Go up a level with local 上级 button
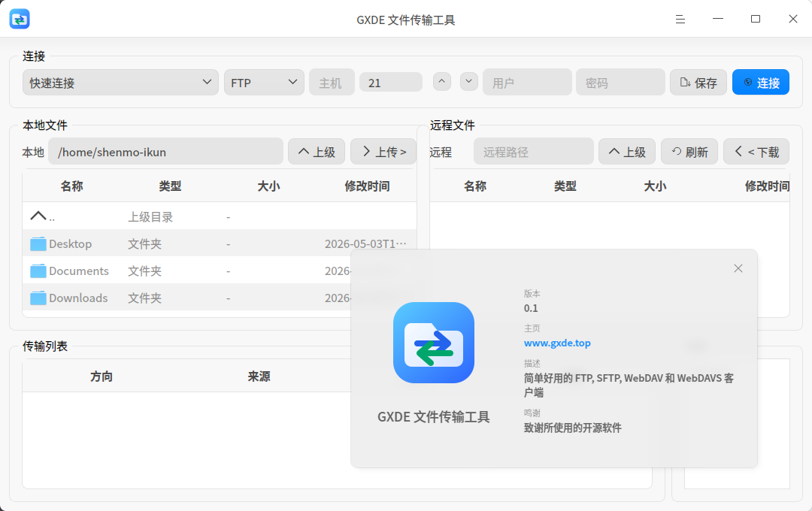The height and width of the screenshot is (511, 812). (x=317, y=152)
